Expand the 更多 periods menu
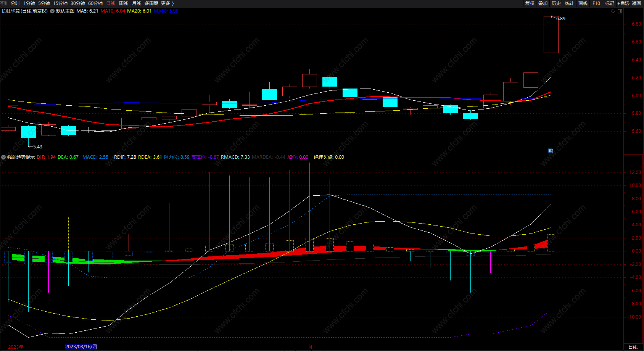This screenshot has width=644, height=351. pos(167,3)
